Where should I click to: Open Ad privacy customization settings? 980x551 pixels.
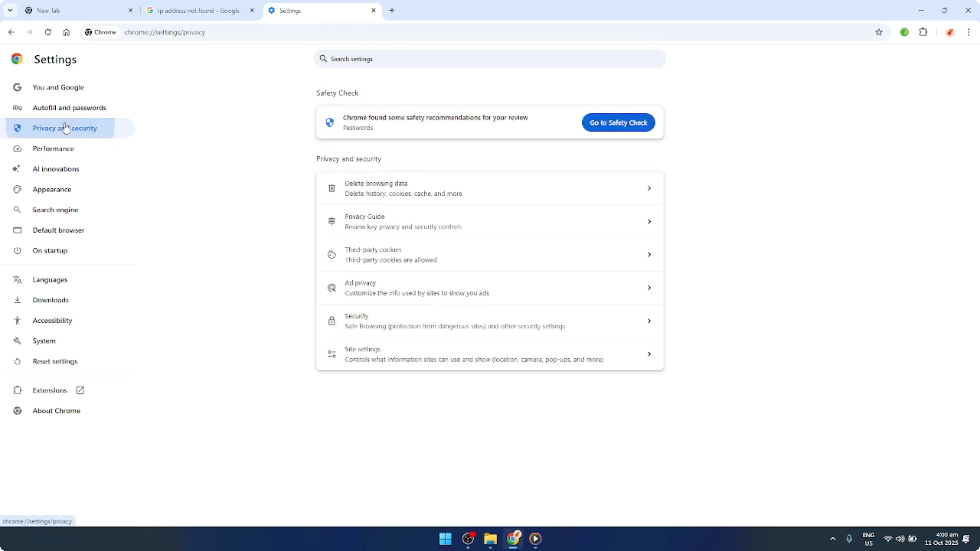pos(489,287)
